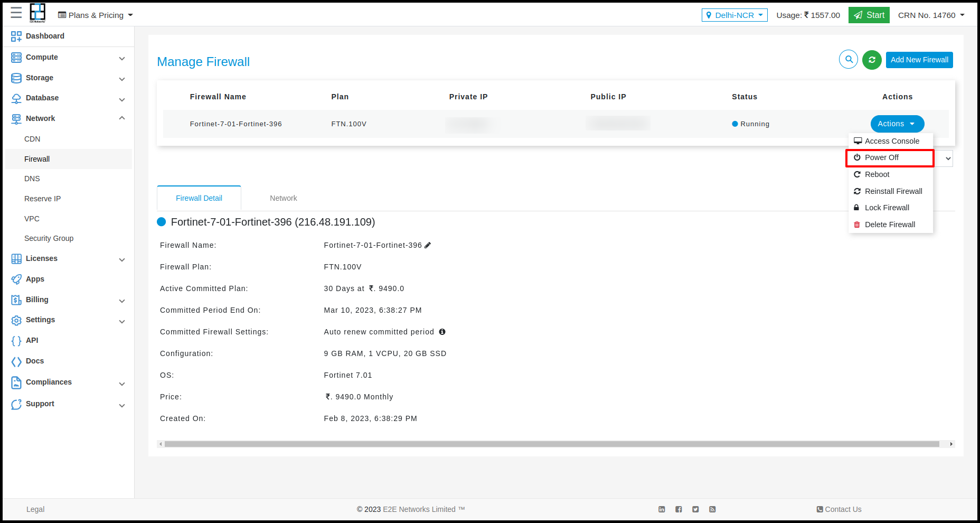
Task: Choose Reboot in the menu
Action: click(x=891, y=174)
